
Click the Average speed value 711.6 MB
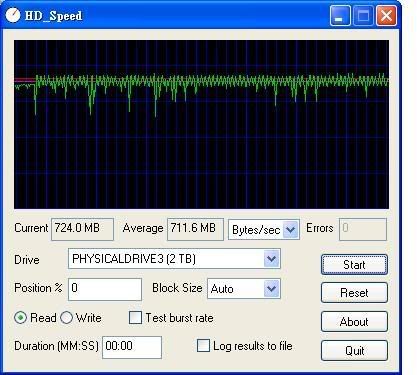pos(195,229)
